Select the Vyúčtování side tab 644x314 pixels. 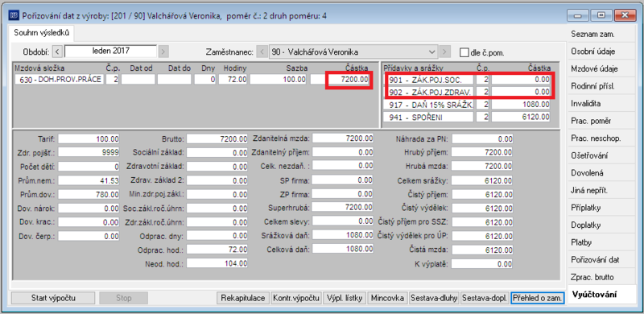tap(602, 295)
